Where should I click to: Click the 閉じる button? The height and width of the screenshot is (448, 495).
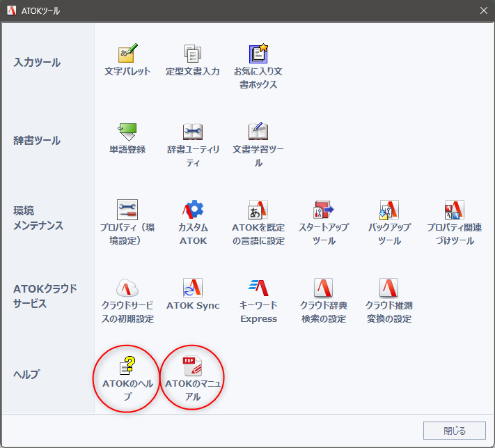pyautogui.click(x=455, y=431)
